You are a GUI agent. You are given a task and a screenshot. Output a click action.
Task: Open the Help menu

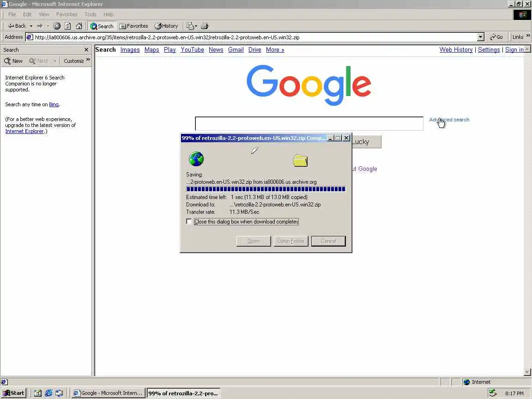coord(108,14)
